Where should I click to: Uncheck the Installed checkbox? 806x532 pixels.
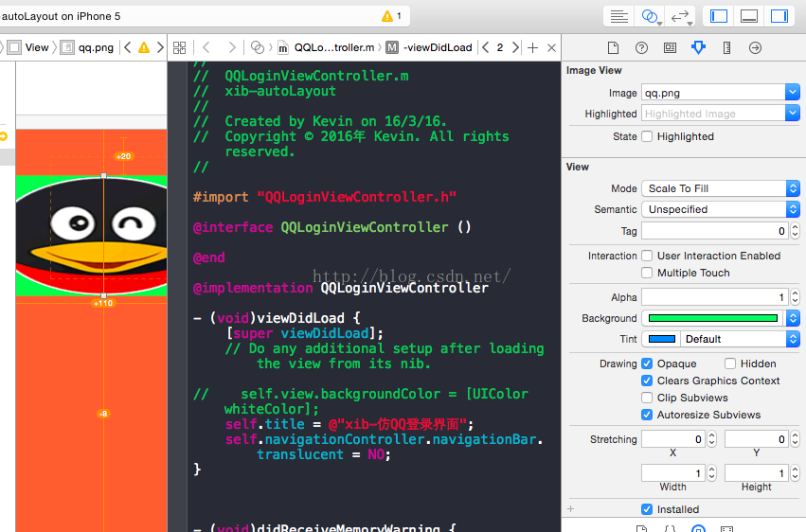647,509
